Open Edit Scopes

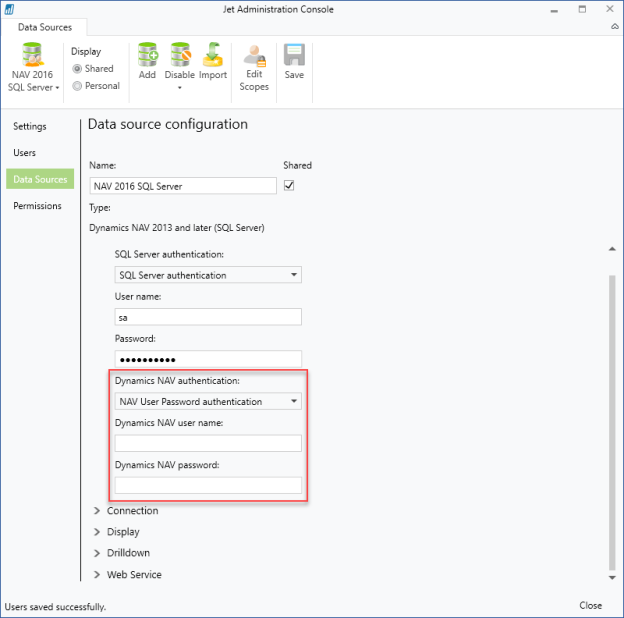click(x=254, y=68)
